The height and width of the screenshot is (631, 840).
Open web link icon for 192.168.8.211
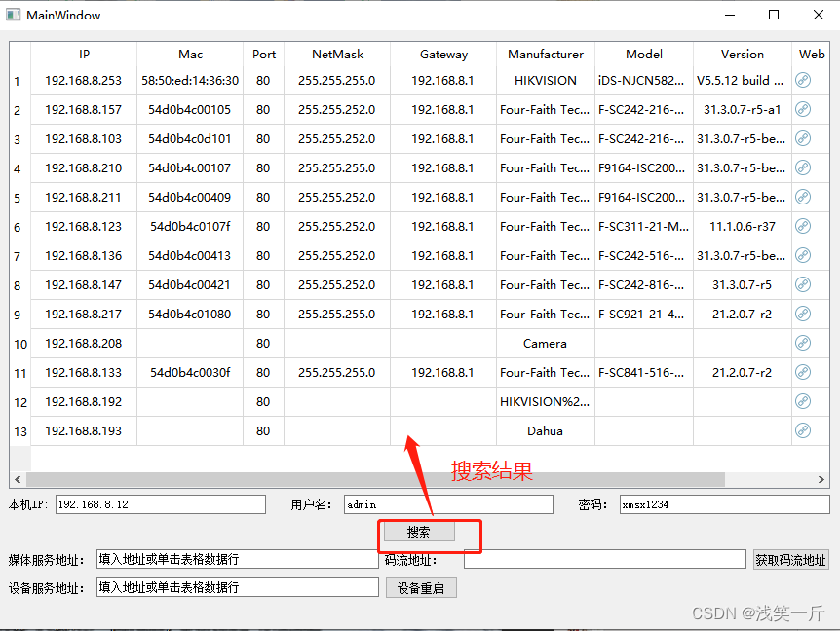pyautogui.click(x=803, y=197)
